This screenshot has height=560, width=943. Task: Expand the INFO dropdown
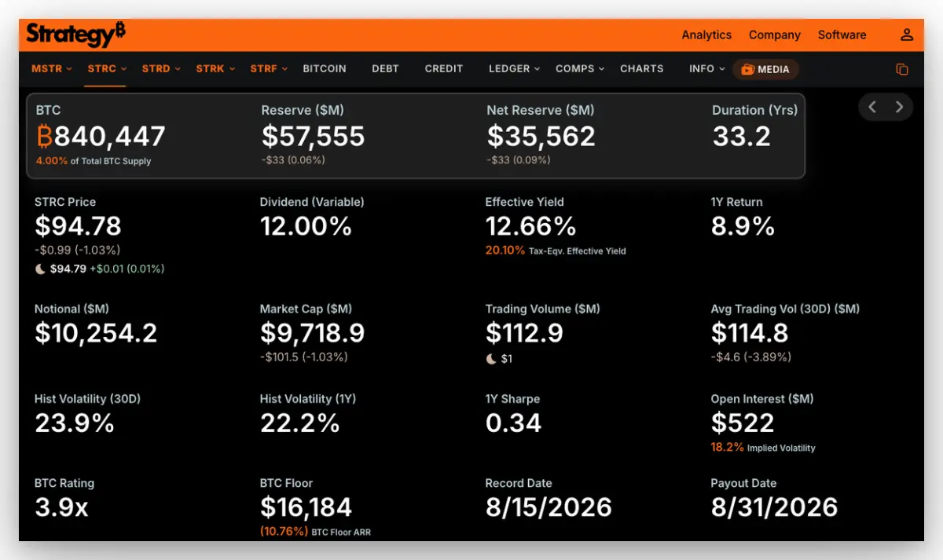(x=707, y=69)
